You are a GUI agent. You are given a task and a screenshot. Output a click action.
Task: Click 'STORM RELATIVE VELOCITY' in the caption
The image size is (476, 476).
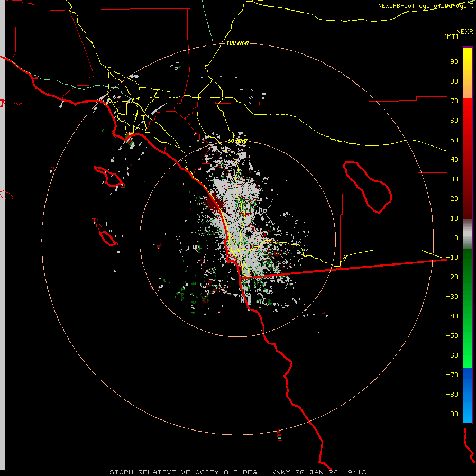point(164,472)
